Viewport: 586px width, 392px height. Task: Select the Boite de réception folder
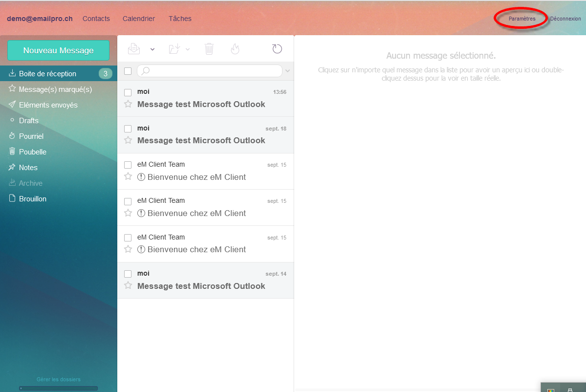pos(59,74)
